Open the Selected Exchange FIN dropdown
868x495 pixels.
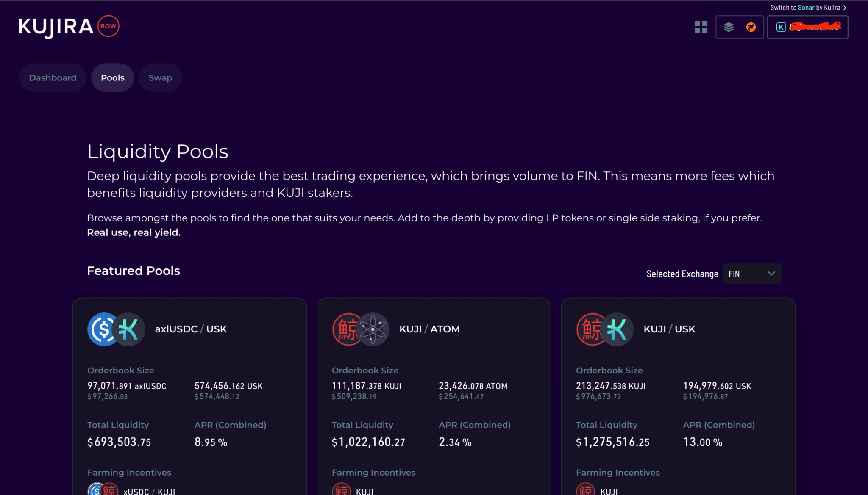(x=752, y=274)
